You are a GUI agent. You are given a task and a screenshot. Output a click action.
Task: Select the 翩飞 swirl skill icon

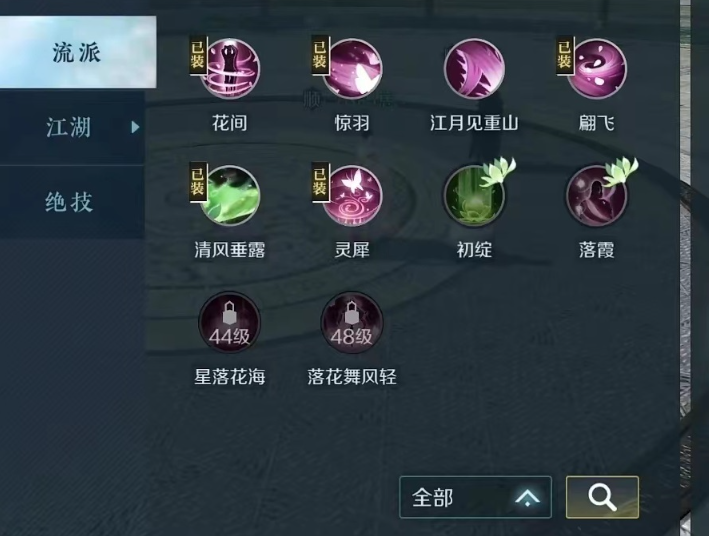(596, 69)
